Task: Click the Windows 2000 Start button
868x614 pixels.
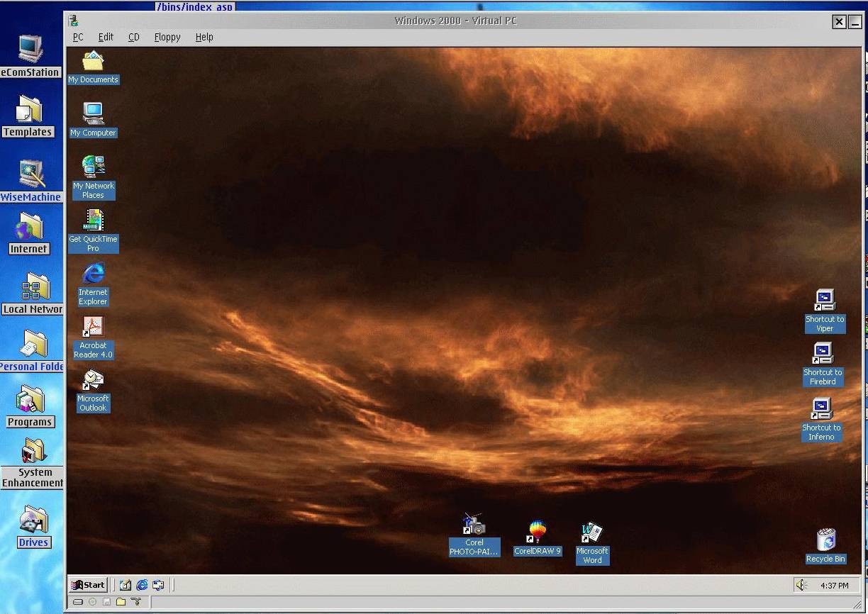Action: [88, 585]
